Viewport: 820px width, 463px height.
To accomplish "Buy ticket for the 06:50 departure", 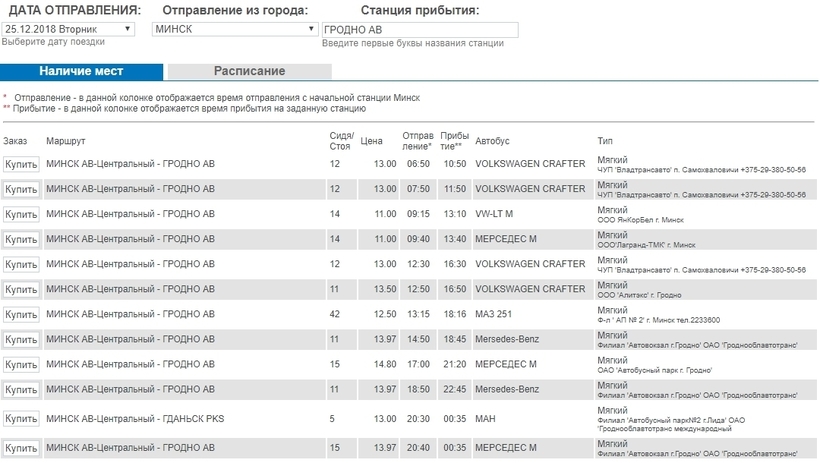I will (x=21, y=164).
